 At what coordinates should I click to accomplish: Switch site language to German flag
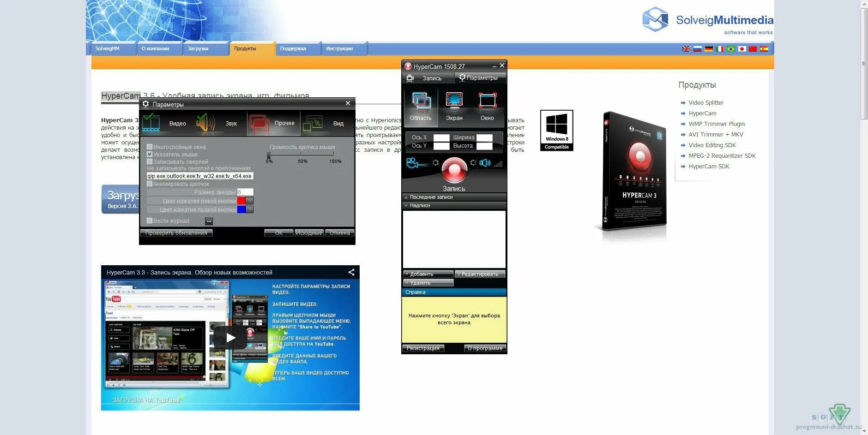click(x=709, y=49)
